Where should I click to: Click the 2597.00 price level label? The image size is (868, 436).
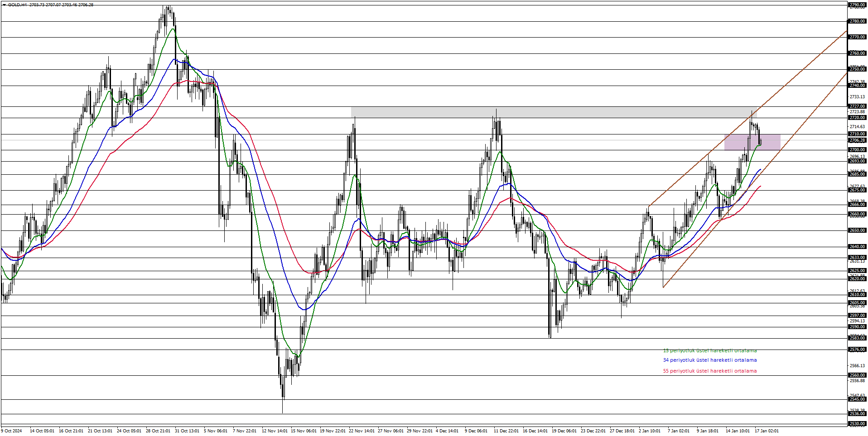coord(858,316)
